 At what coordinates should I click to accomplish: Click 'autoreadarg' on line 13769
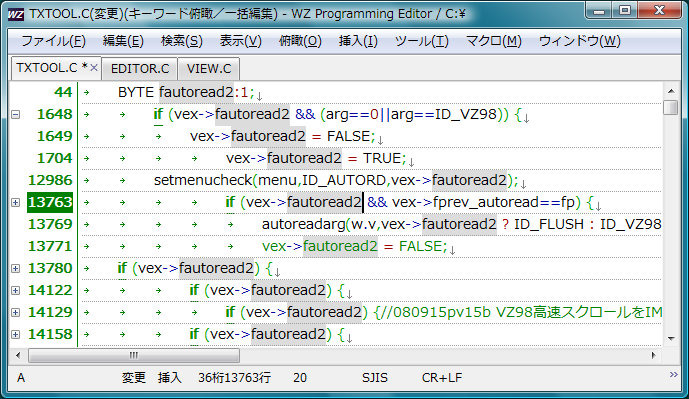pyautogui.click(x=304, y=225)
